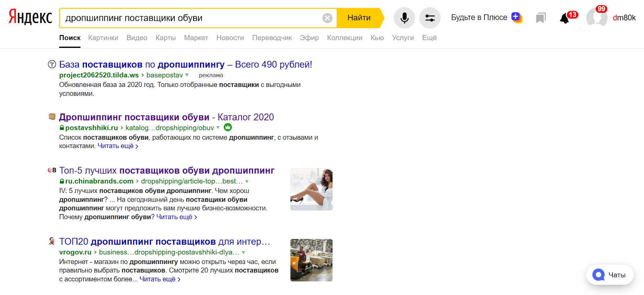Visit the project2062520.tilda.ws domain link
The width and height of the screenshot is (644, 295).
pyautogui.click(x=99, y=75)
